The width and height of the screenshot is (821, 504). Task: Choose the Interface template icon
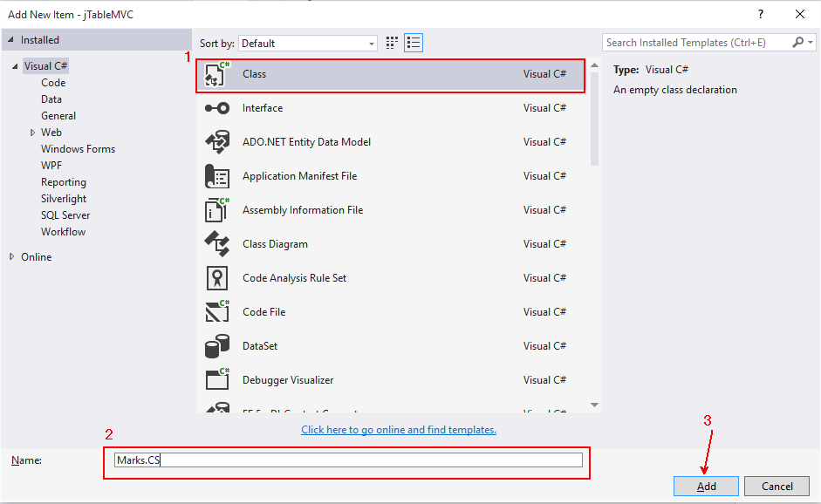[216, 108]
